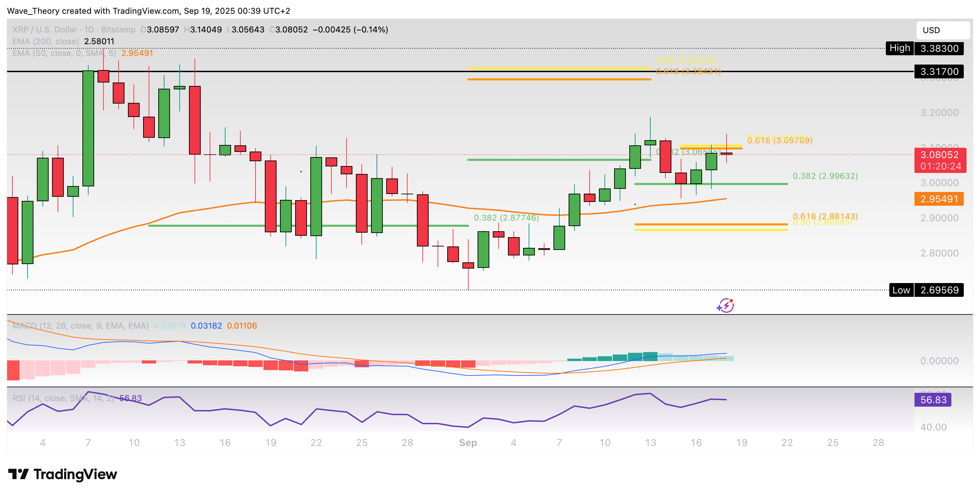
Task: Select the black 3.31700 horizontal line label
Action: [x=939, y=71]
